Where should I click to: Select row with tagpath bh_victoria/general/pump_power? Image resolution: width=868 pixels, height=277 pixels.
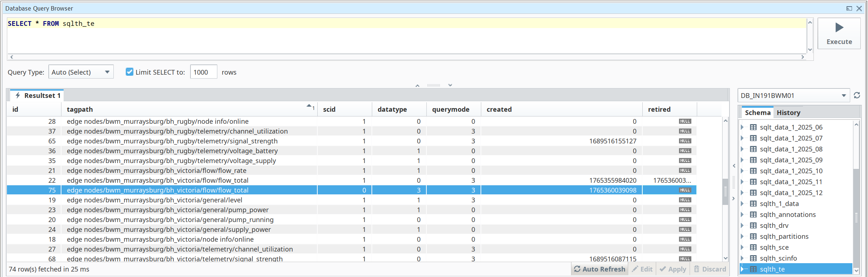coord(351,210)
